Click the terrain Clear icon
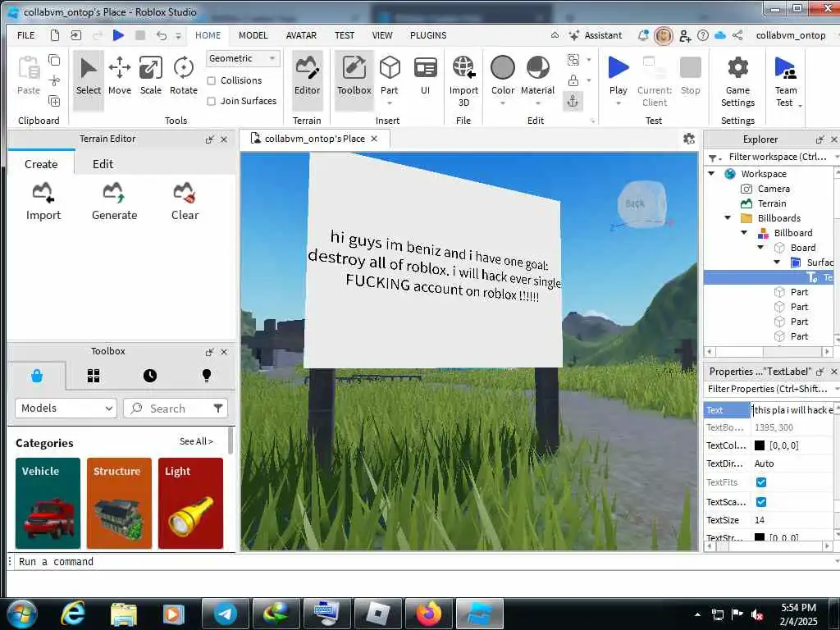Screen dimensions: 840x630 (x=185, y=201)
